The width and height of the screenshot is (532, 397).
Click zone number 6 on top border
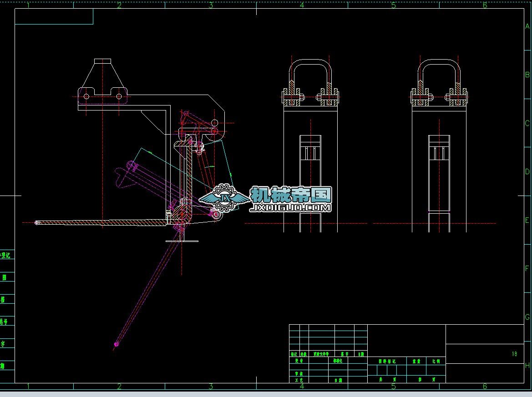point(485,5)
